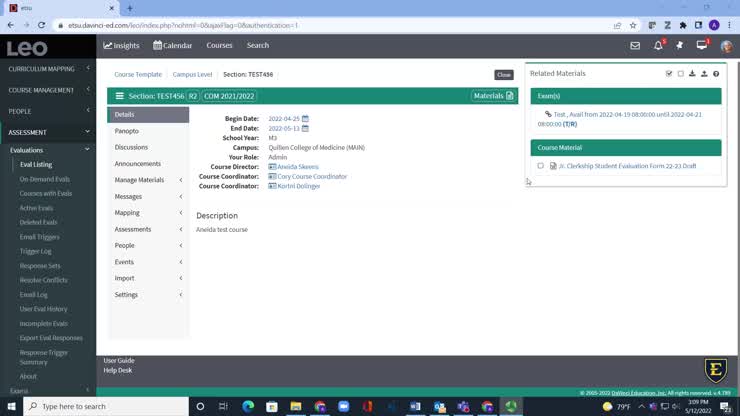Screen dimensions: 740x416
Task: Expand Course Management sidebar section
Action: (x=48, y=90)
